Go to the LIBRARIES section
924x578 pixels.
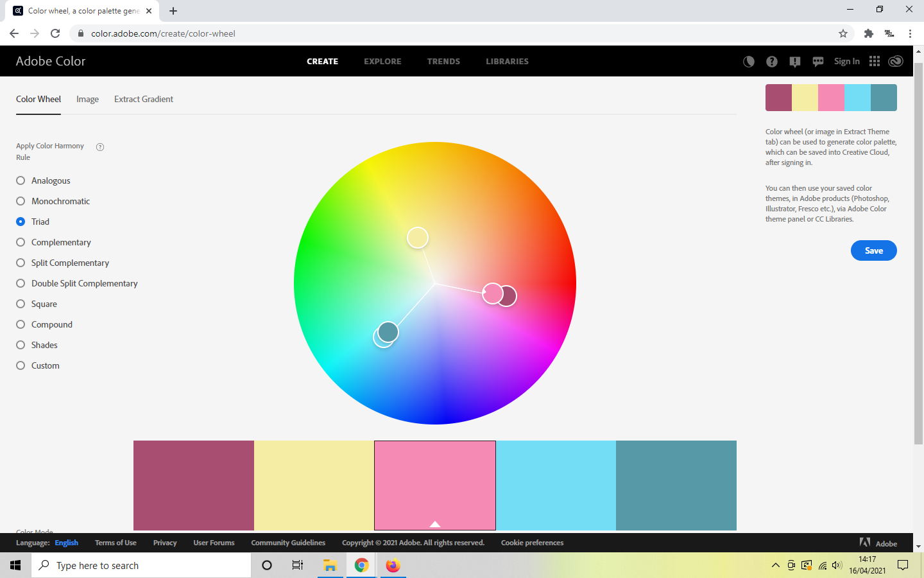(507, 62)
